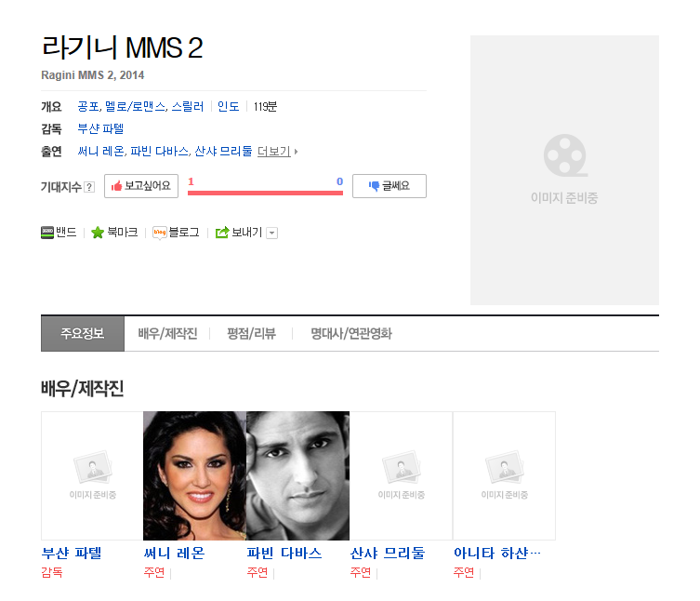Open the 파빈 다바스 actor photo thumbnail

point(297,475)
